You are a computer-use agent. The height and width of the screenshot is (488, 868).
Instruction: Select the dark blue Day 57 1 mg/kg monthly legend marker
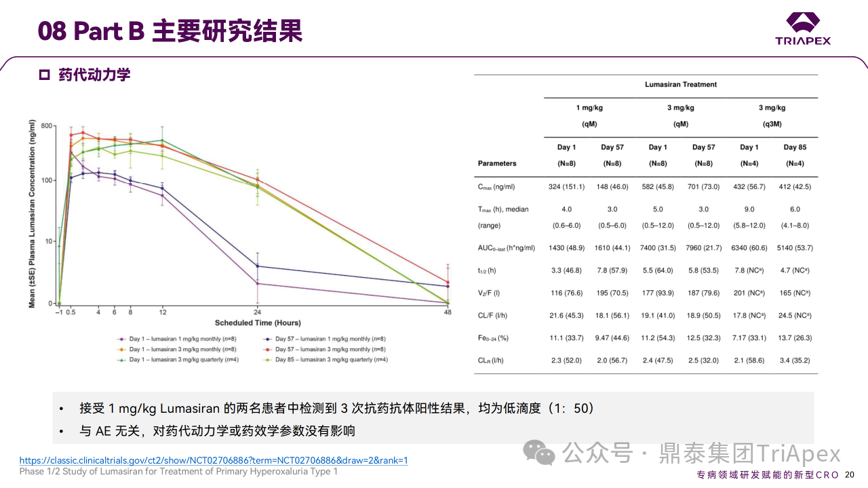(x=268, y=338)
